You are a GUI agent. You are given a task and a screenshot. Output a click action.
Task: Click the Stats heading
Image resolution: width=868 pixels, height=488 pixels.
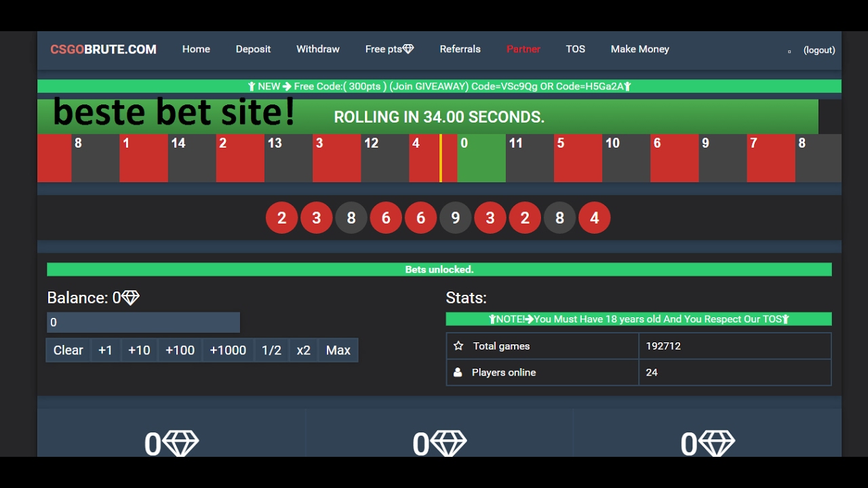[x=466, y=298]
